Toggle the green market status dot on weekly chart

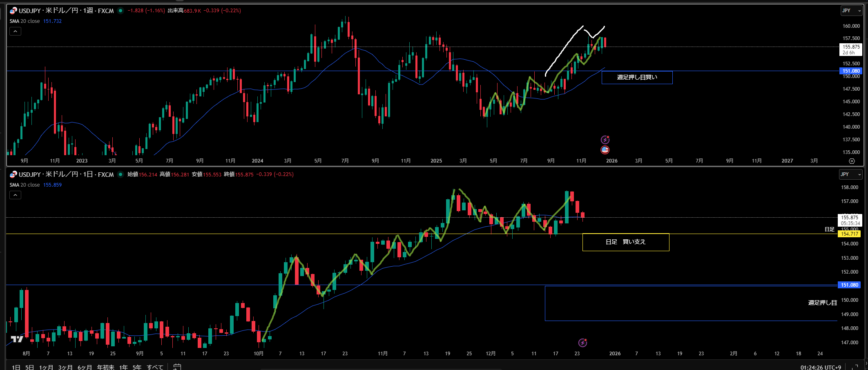coord(120,11)
